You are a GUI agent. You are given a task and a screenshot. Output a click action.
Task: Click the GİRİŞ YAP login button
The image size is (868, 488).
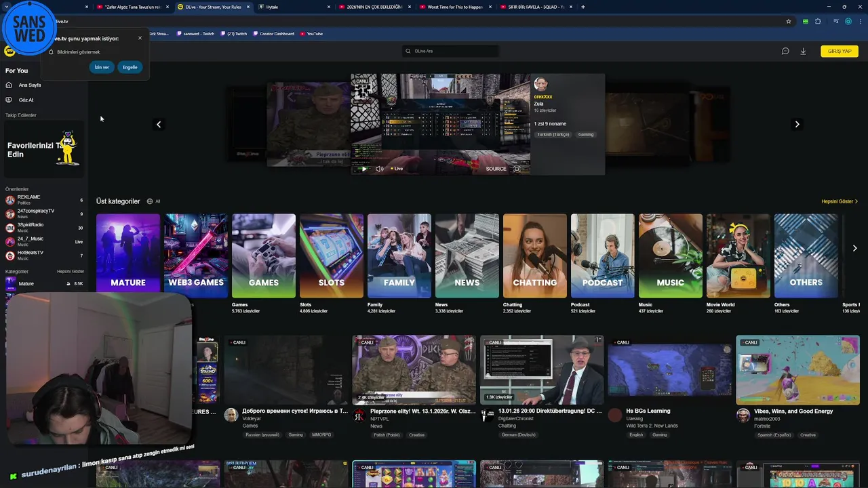click(x=840, y=51)
